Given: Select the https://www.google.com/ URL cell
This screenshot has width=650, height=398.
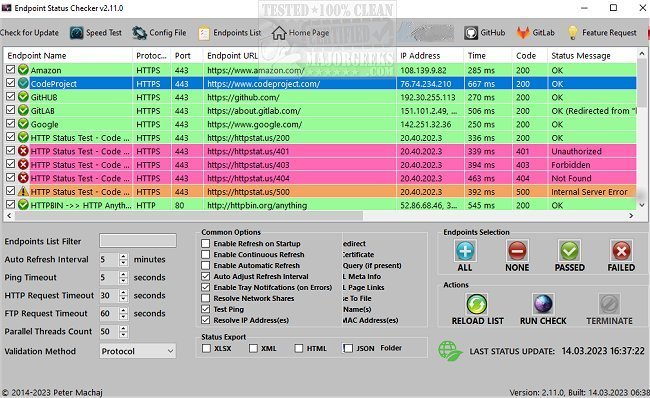Looking at the screenshot, I should coord(299,124).
